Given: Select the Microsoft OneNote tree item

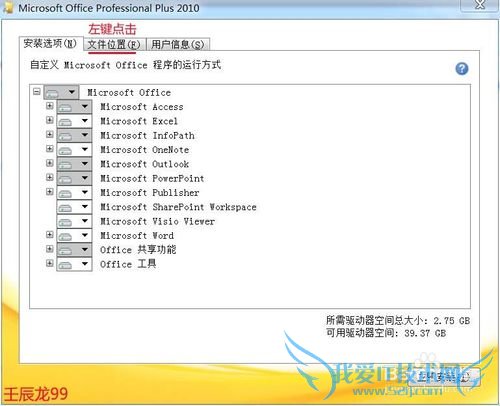Looking at the screenshot, I should [x=145, y=150].
